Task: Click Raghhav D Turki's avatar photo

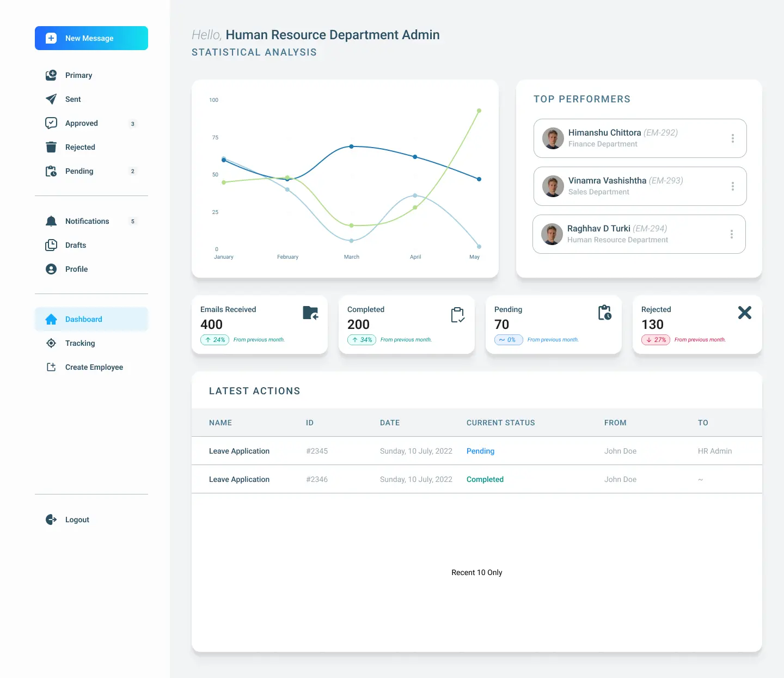Action: point(552,234)
